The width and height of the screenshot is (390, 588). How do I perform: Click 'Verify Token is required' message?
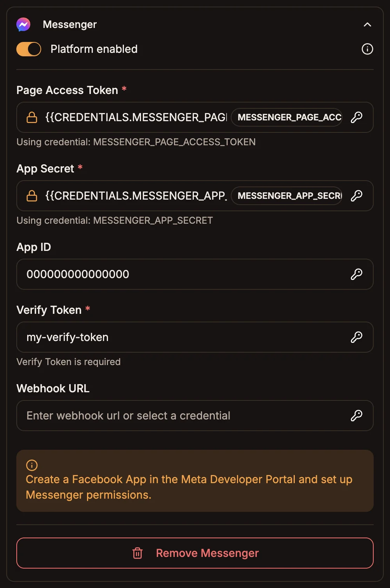coord(68,362)
